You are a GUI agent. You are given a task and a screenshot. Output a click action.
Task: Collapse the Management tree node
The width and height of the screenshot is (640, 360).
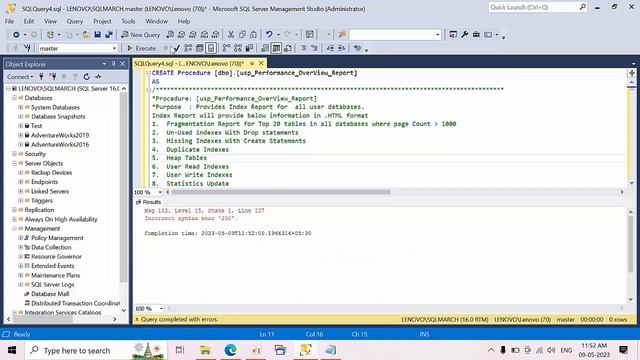coord(14,229)
